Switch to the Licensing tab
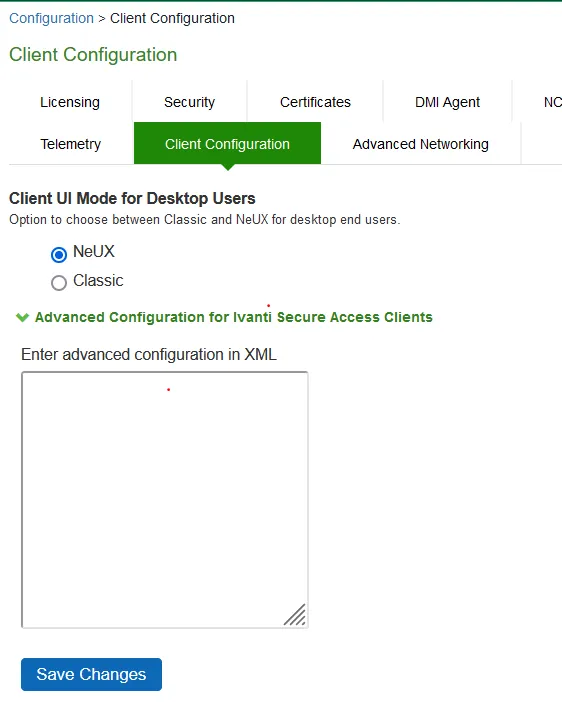 pos(70,102)
